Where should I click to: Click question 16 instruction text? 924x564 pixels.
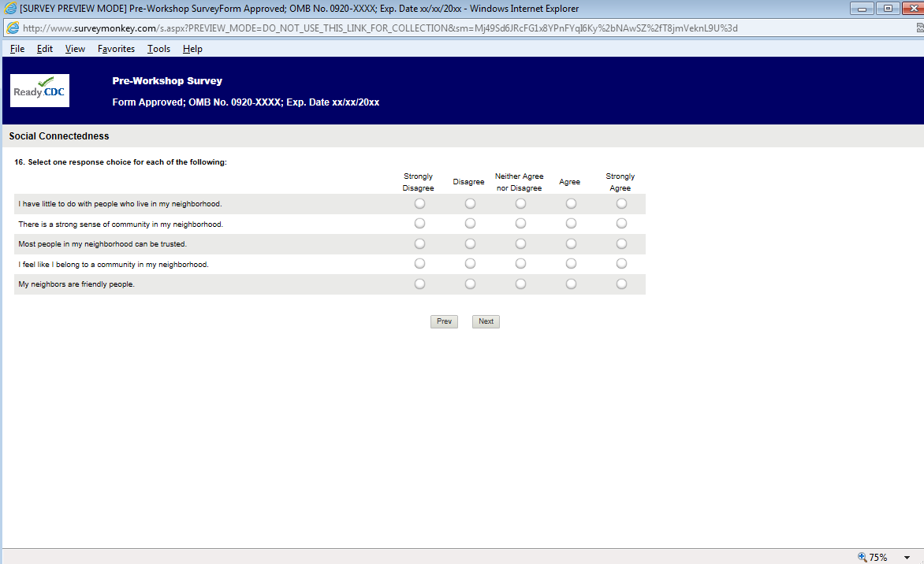pyautogui.click(x=121, y=162)
